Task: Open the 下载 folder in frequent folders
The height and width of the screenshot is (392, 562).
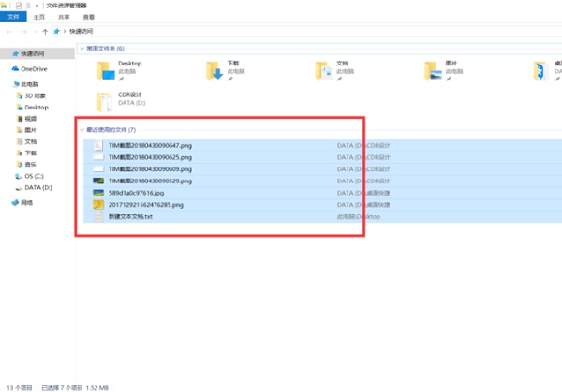Action: point(215,70)
